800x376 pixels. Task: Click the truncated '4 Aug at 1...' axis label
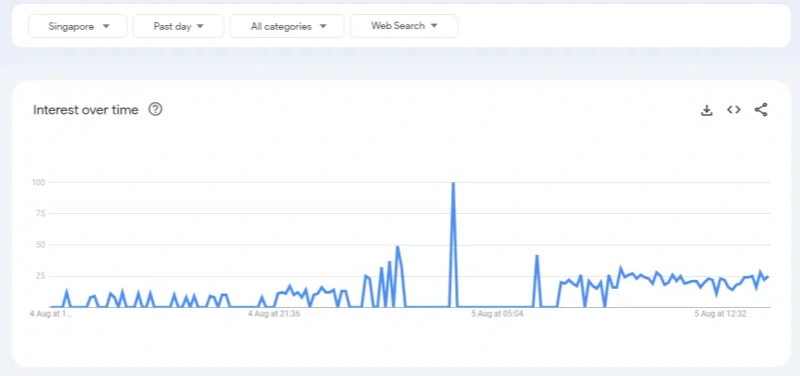tap(51, 314)
